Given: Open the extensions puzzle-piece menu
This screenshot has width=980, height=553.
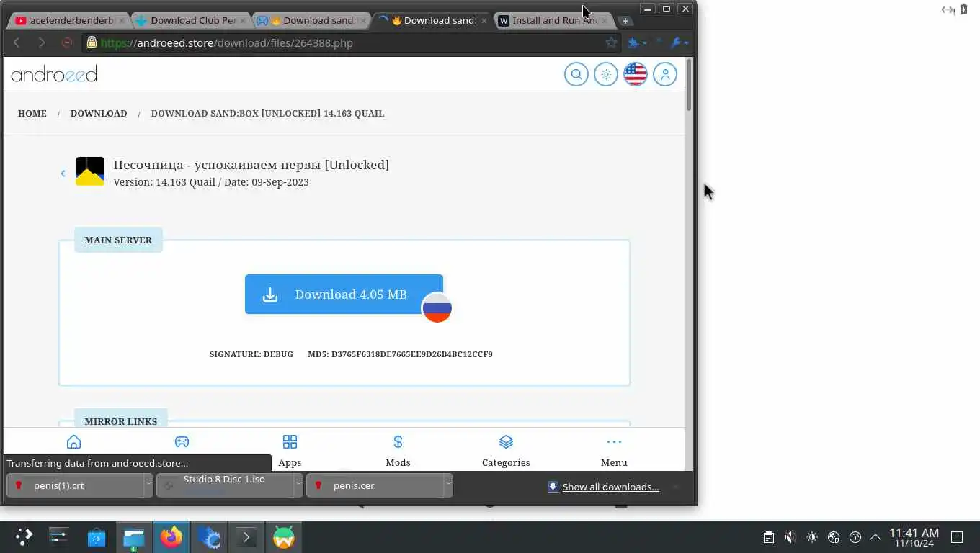Looking at the screenshot, I should coord(636,42).
